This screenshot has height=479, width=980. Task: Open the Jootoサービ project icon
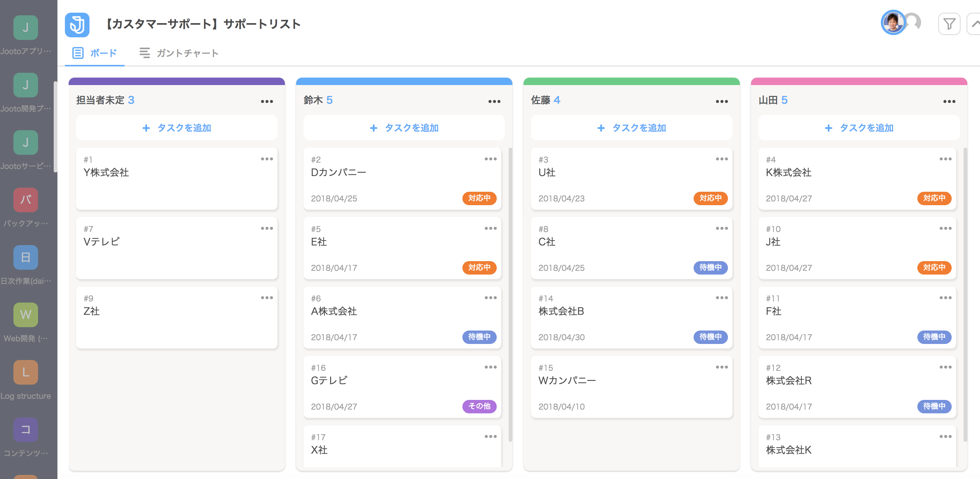pyautogui.click(x=25, y=143)
